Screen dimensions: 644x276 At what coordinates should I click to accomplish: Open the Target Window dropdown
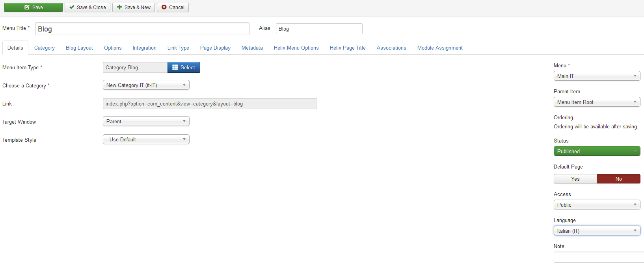[x=146, y=121]
